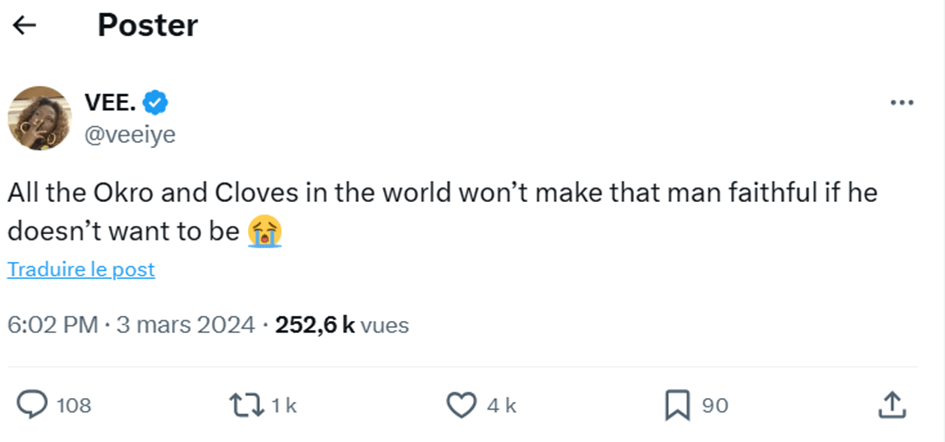Click the reply speech bubble icon
945x442 pixels.
[34, 404]
